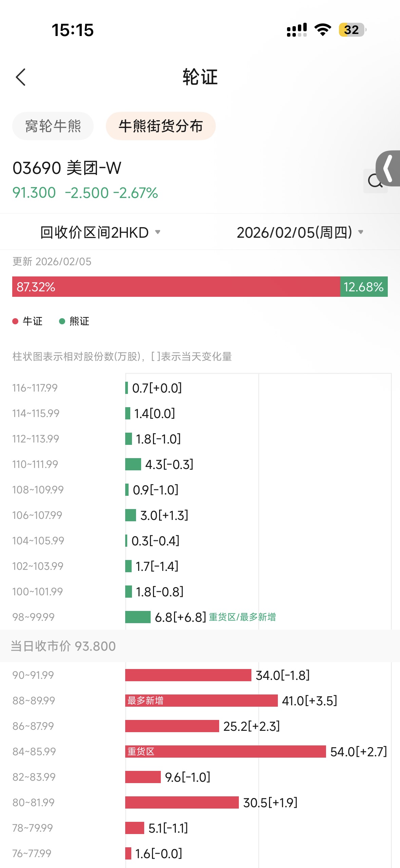Tap the battery level indicator

352,30
